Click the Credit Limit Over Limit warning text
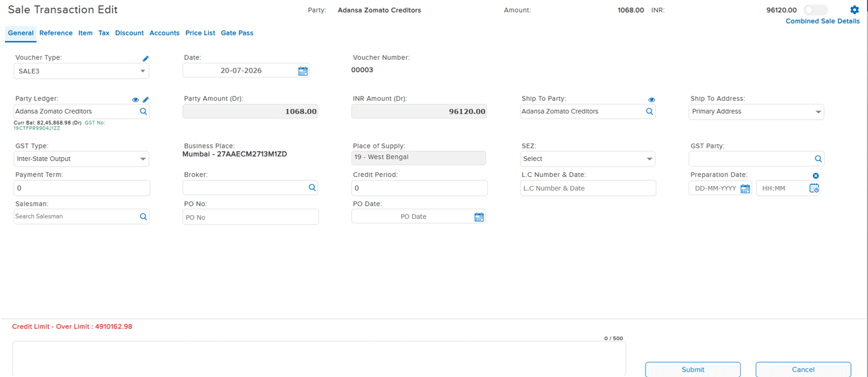Image resolution: width=868 pixels, height=377 pixels. 72,327
